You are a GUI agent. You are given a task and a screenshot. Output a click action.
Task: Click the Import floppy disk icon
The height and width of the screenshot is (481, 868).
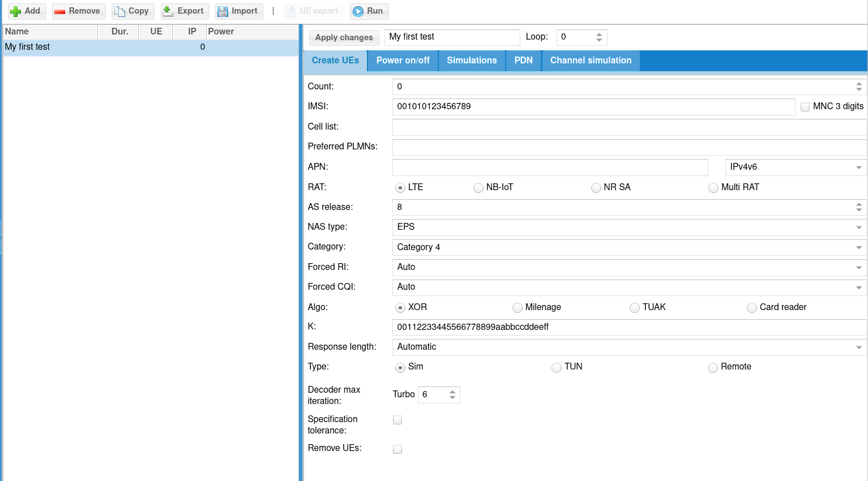[x=223, y=11]
